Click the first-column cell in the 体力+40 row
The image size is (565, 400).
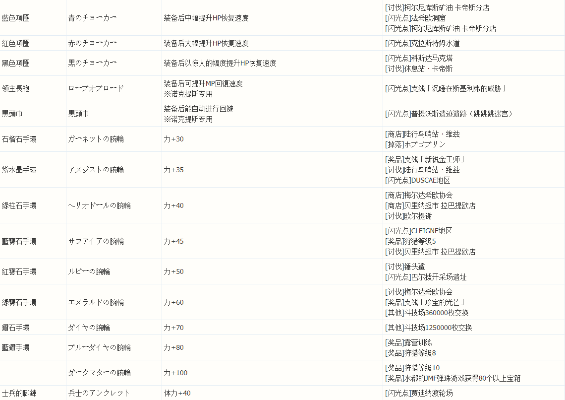(19, 393)
